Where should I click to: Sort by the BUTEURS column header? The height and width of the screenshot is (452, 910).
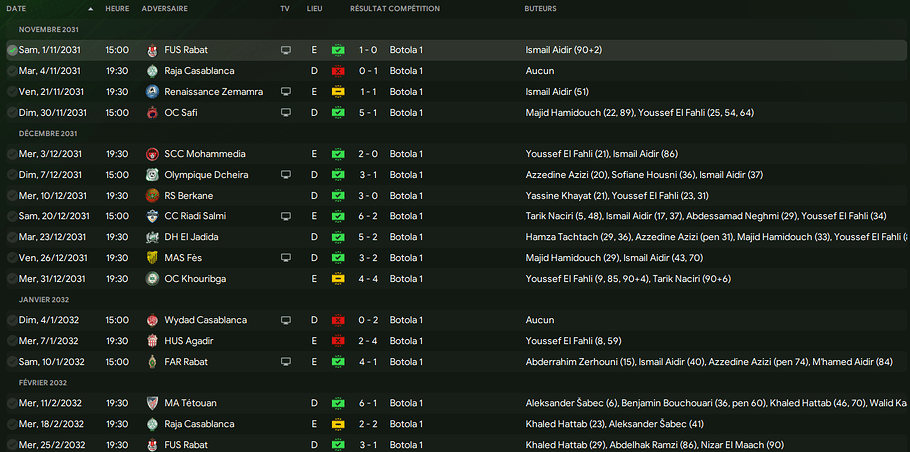pos(541,8)
